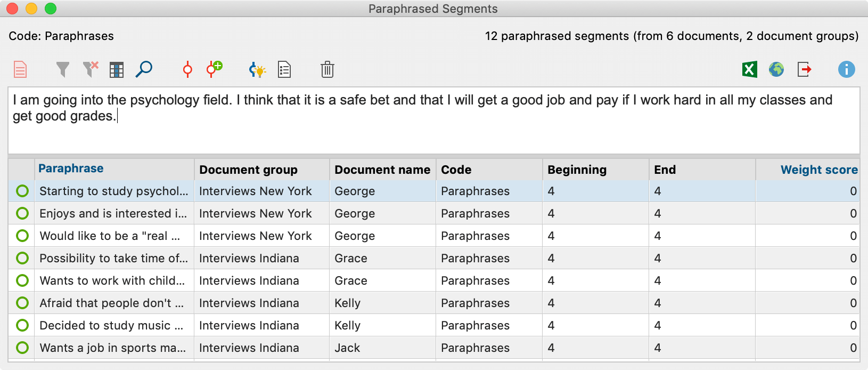Click green circle for Enjoys and is interested row

coord(22,213)
